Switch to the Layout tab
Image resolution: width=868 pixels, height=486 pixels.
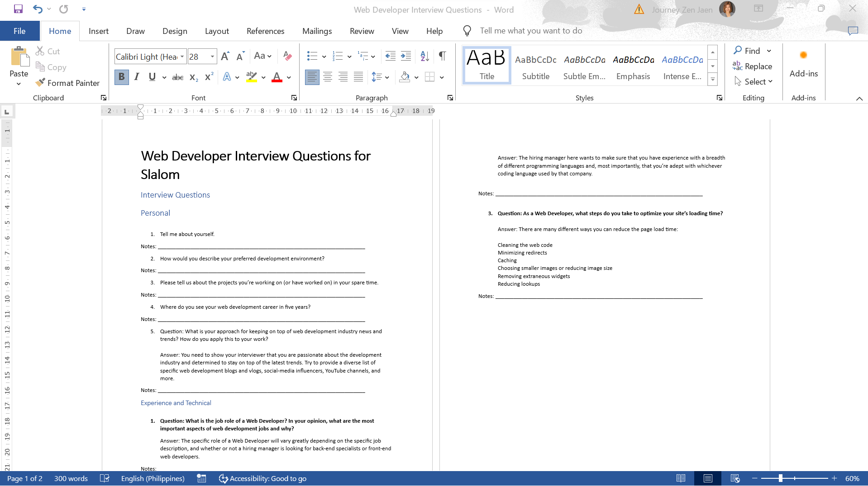[x=217, y=31]
